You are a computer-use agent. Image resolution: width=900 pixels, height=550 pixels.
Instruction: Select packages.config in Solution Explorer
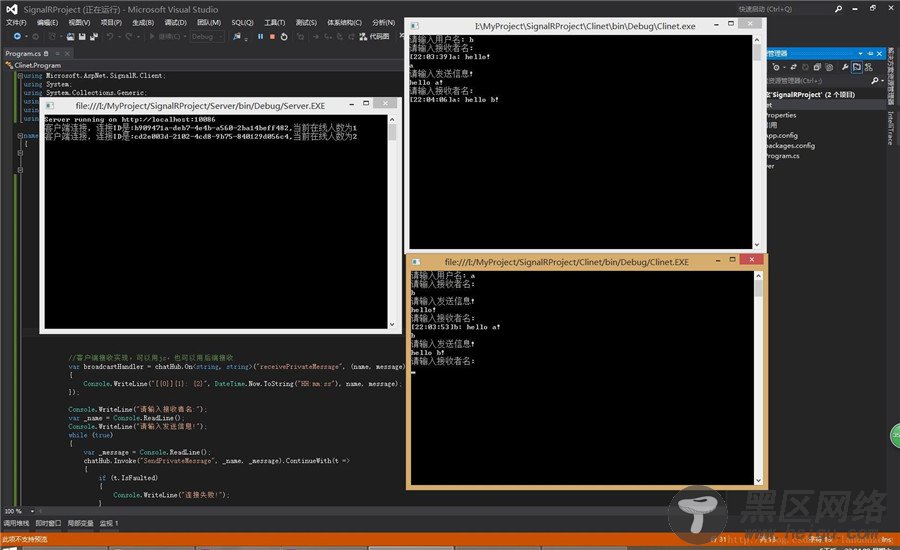click(x=791, y=146)
